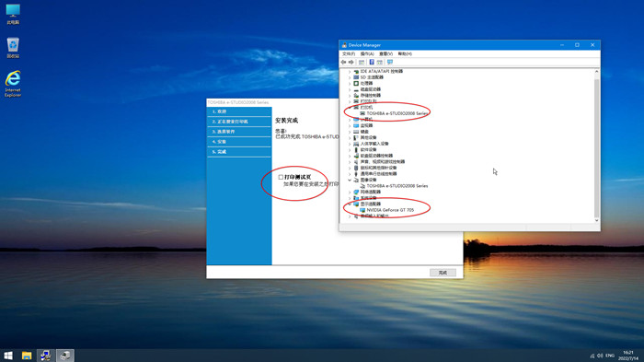Open the Windows Start menu
Image resolution: width=644 pixels, height=362 pixels.
[7, 356]
